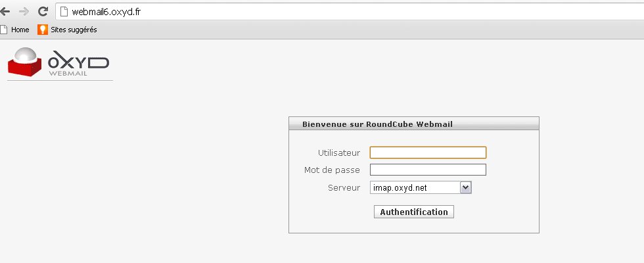Click the browser forward arrow
The image size is (644, 263).
(x=24, y=12)
